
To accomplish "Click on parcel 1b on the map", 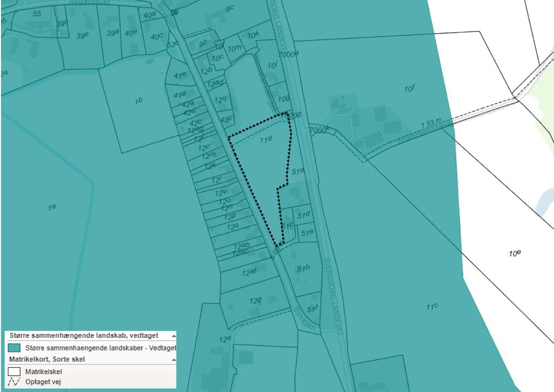I will pyautogui.click(x=138, y=101).
